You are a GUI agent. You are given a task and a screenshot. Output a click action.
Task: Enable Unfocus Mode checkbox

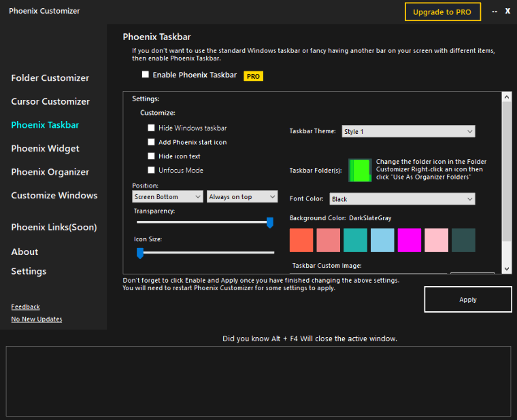coord(151,170)
